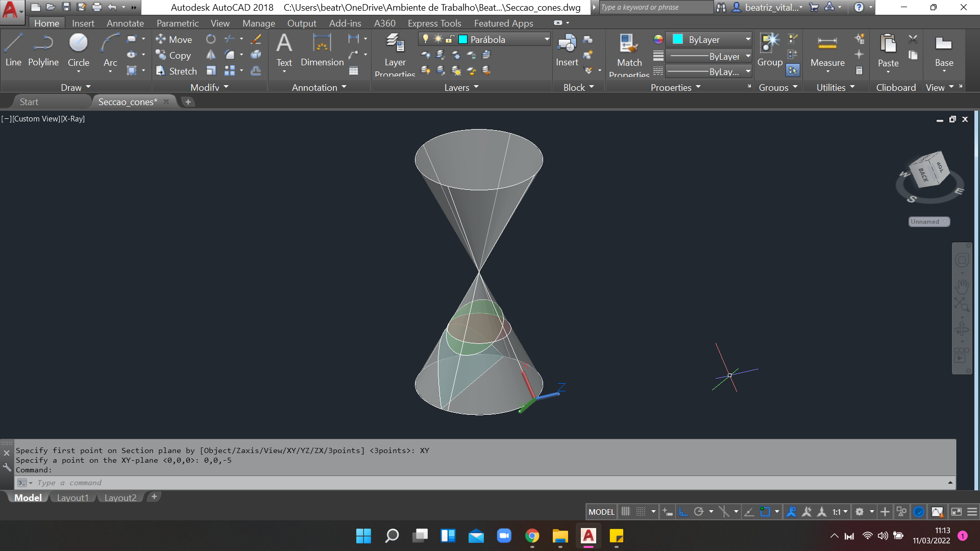Open the Unnamed UCS dropdown

[x=929, y=221]
